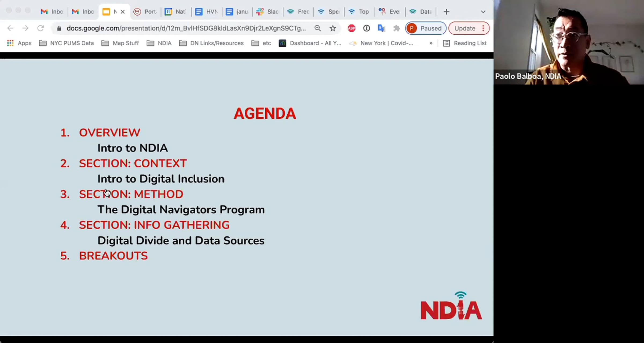The image size is (644, 343).
Task: Open New York | Covid bookmark
Action: (x=381, y=43)
